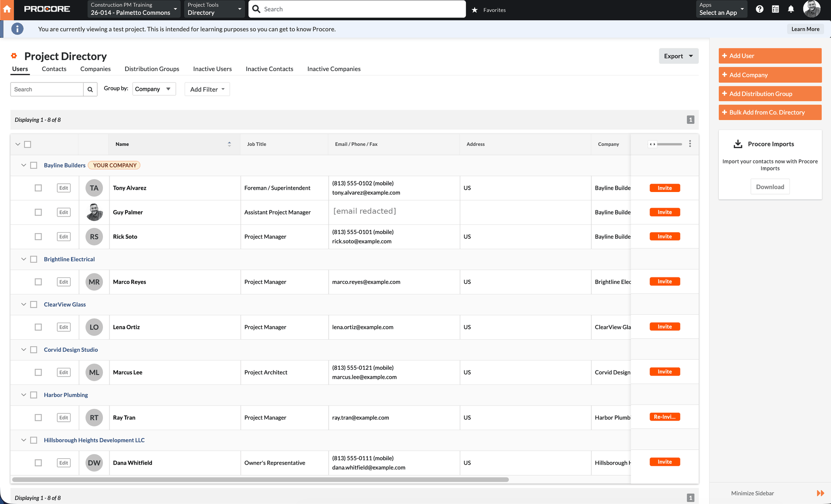Click the directory Search input field

point(47,90)
